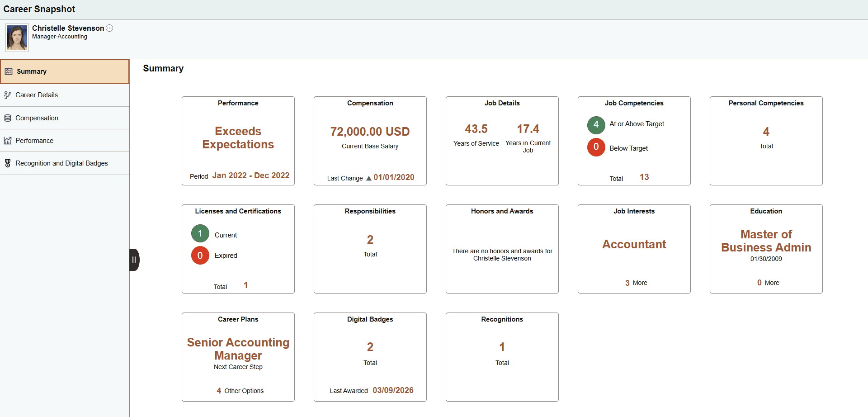The image size is (868, 417).
Task: Click the 17.4 Years in Current Job value
Action: point(528,129)
